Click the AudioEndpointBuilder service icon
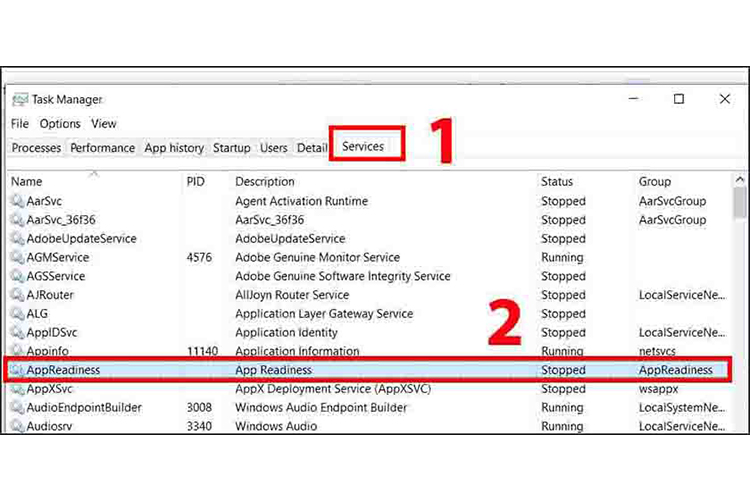This screenshot has height=500, width=750. click(18, 407)
